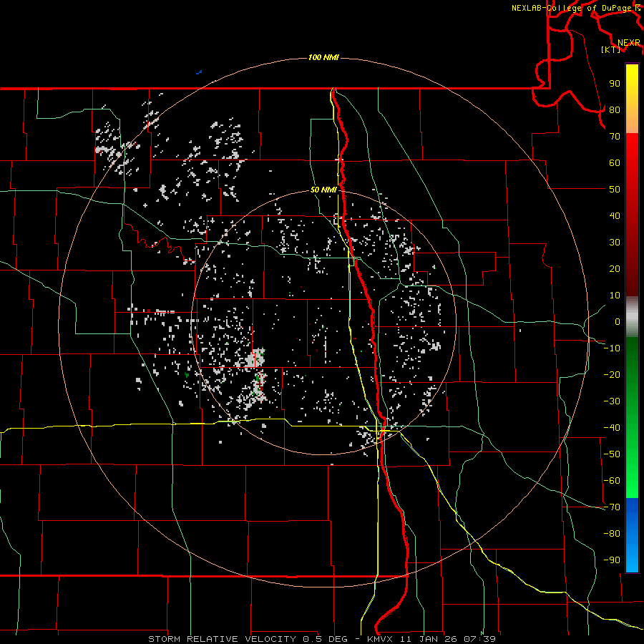Select the -70 scale value
The height and width of the screenshot is (644, 644).
click(612, 507)
